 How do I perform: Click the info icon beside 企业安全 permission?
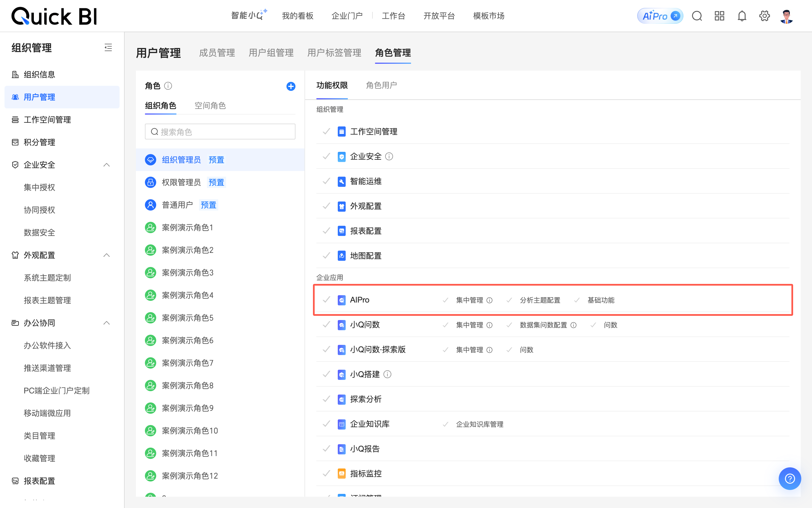point(389,157)
